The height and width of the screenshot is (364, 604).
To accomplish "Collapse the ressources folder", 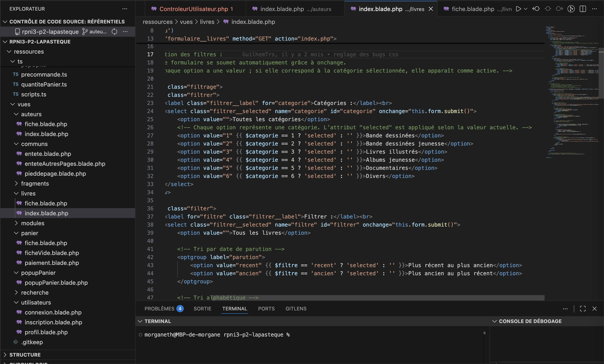I will [29, 52].
